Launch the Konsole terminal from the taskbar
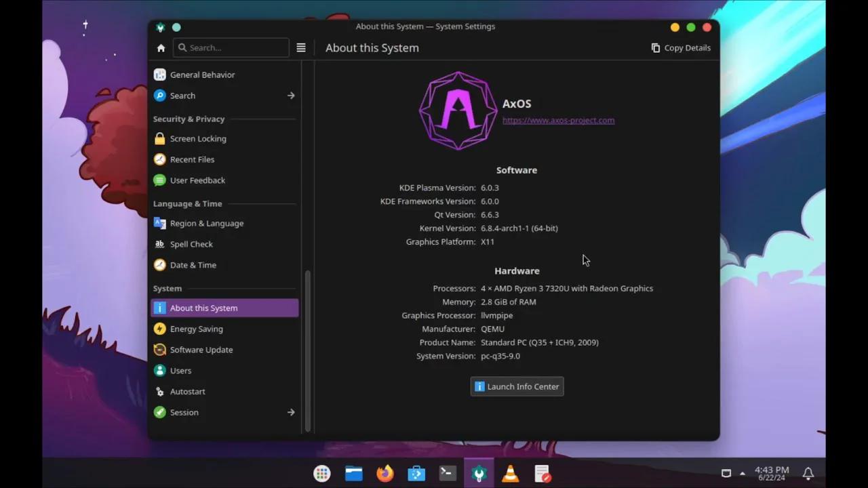The image size is (868, 488). click(447, 473)
